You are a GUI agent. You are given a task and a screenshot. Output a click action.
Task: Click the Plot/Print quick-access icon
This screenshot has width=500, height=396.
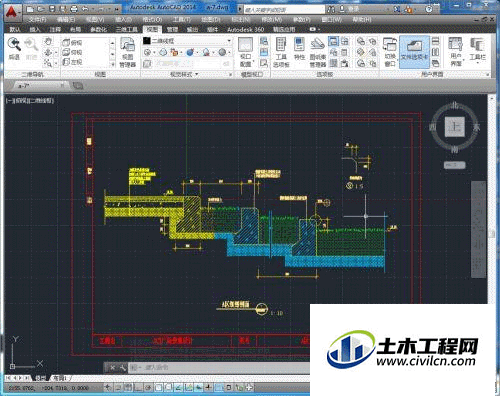pos(74,9)
